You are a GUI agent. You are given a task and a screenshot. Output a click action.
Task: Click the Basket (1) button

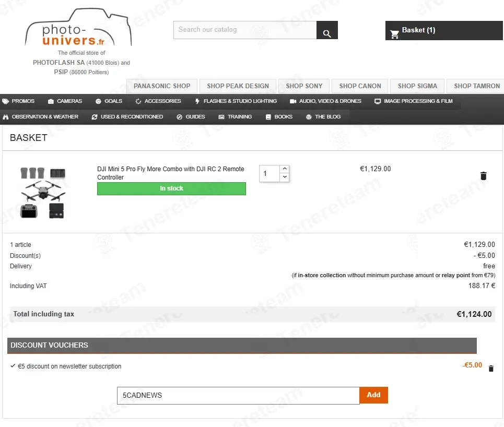pos(444,30)
